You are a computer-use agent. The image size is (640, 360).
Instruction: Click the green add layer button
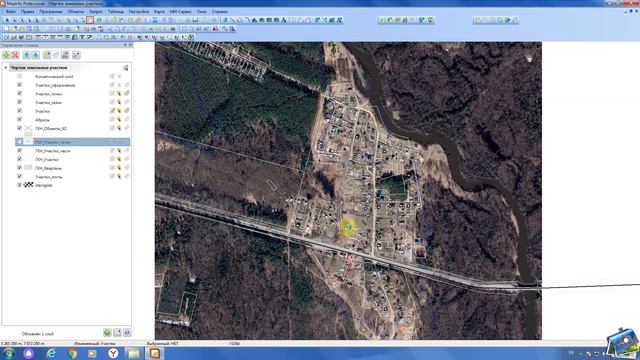[x=6, y=55]
